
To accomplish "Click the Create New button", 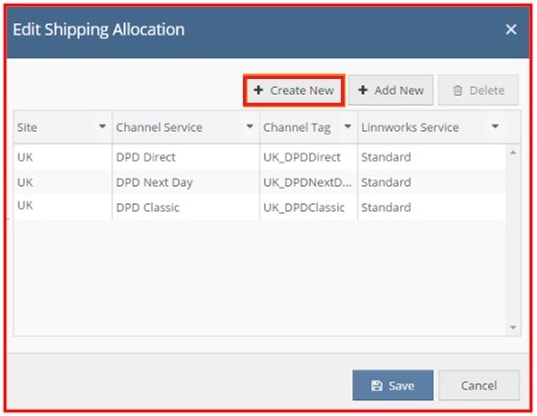I will click(x=294, y=90).
